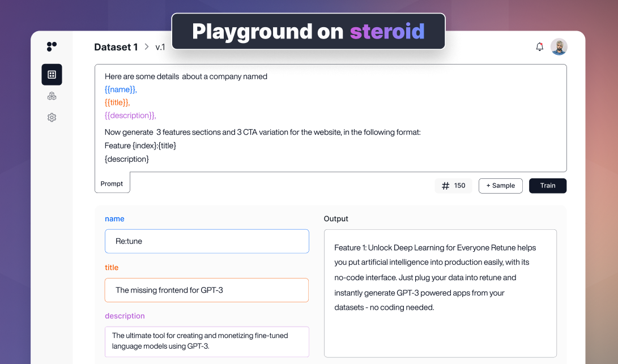Image resolution: width=618 pixels, height=364 pixels.
Task: Go to Dataset 1 in the breadcrumb
Action: click(116, 47)
